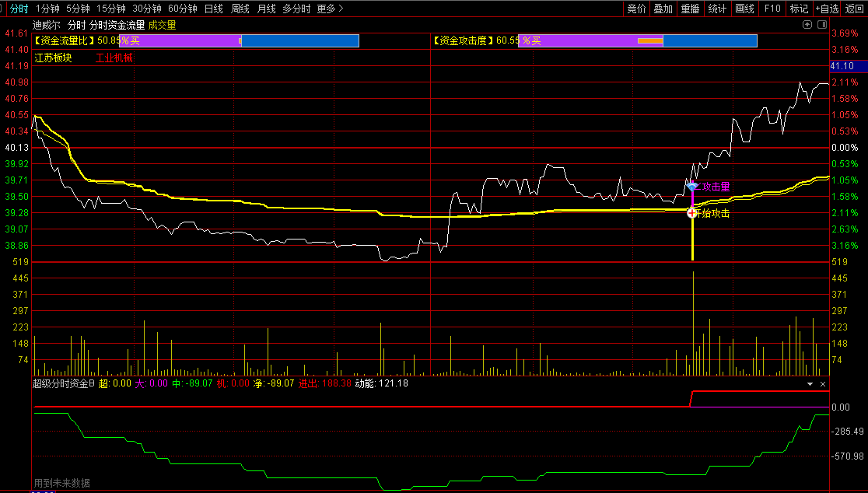Switch to the 60分钟 chart tab

(x=183, y=9)
